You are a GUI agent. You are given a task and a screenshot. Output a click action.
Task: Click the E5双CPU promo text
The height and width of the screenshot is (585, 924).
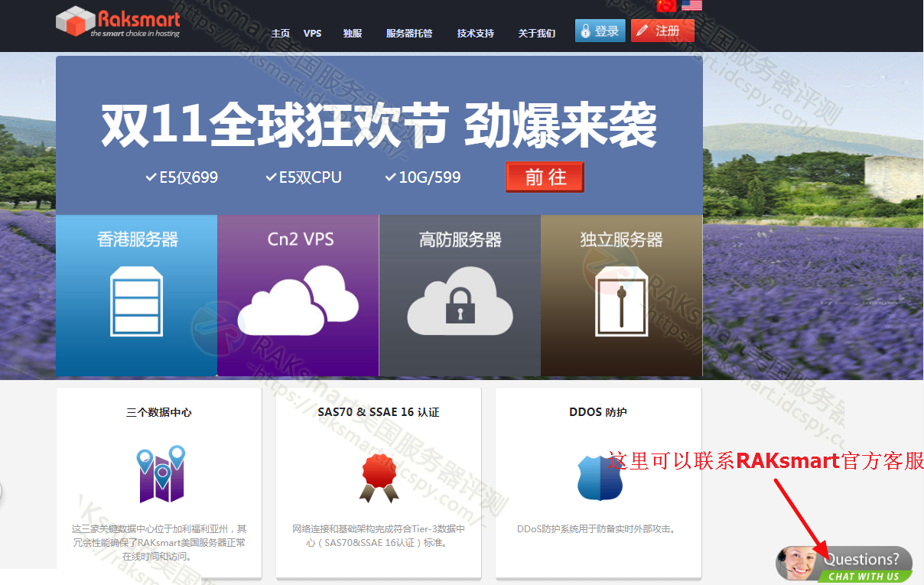[x=304, y=177]
